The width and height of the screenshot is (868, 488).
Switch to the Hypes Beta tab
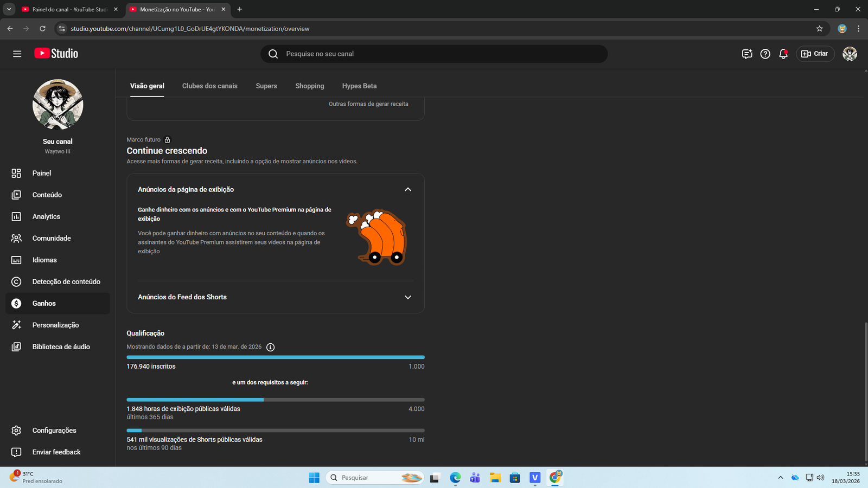(x=359, y=86)
